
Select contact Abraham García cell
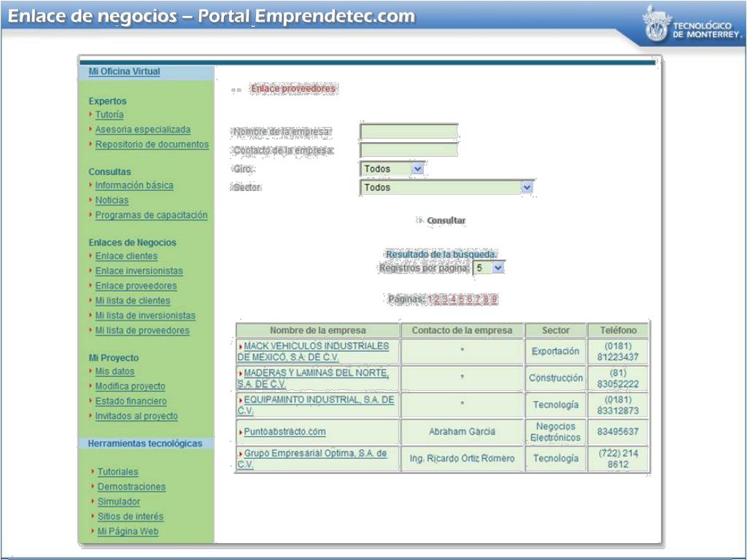point(462,432)
